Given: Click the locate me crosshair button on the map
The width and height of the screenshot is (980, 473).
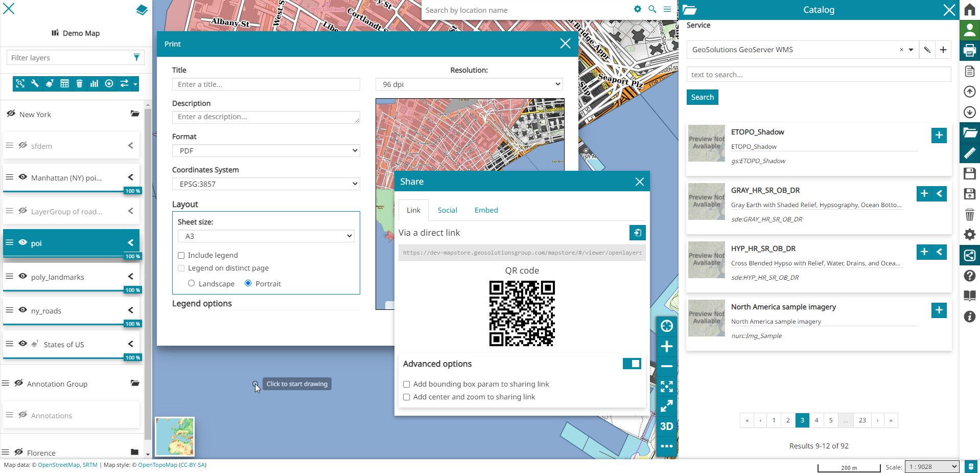Looking at the screenshot, I should [667, 326].
